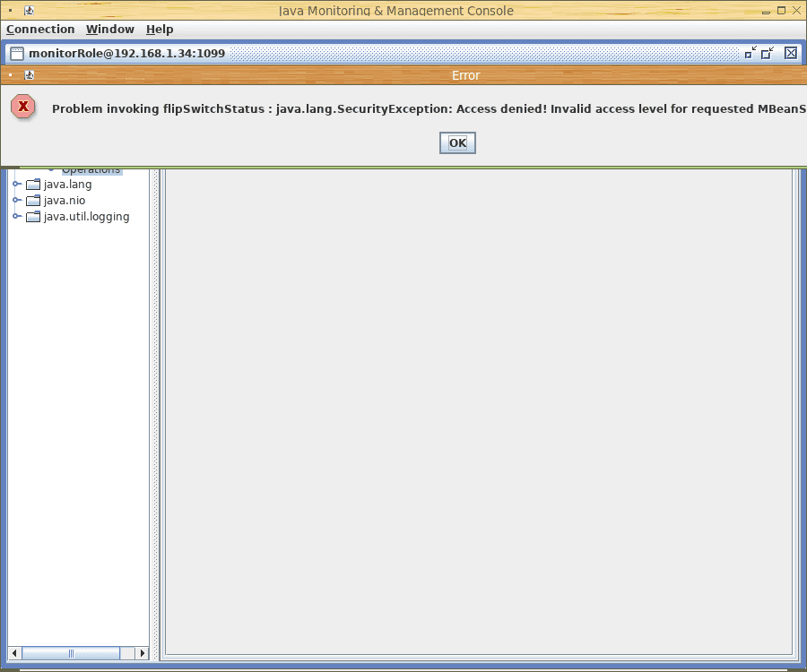This screenshot has height=672, width=807.
Task: Open the Help menu
Action: [x=160, y=30]
